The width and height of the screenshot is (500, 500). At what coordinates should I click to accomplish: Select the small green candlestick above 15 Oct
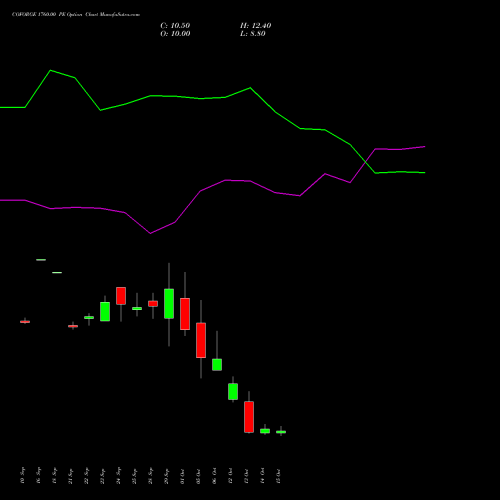pyautogui.click(x=281, y=432)
